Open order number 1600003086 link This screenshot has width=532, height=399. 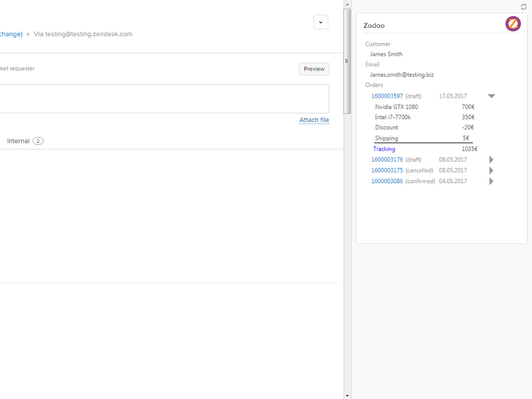387,181
